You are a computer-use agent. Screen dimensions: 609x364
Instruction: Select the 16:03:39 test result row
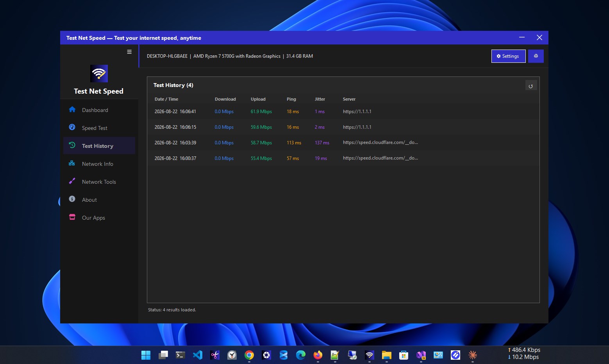tap(343, 143)
